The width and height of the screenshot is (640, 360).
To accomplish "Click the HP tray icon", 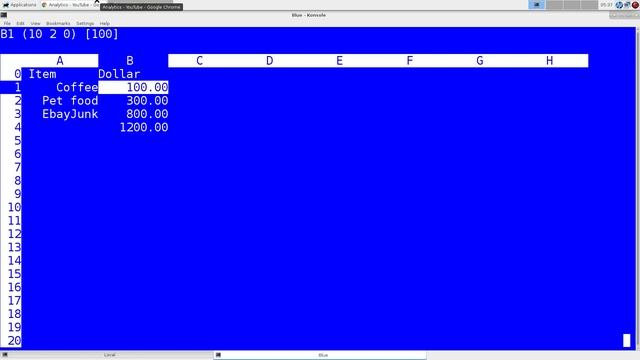I will point(619,5).
